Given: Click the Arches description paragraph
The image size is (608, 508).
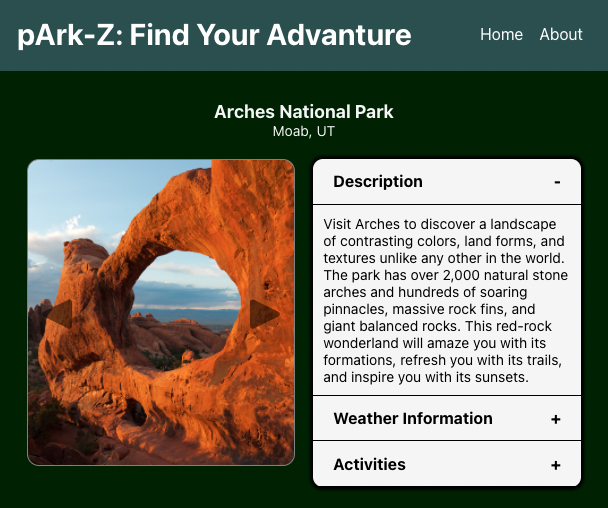Looking at the screenshot, I should [446, 301].
